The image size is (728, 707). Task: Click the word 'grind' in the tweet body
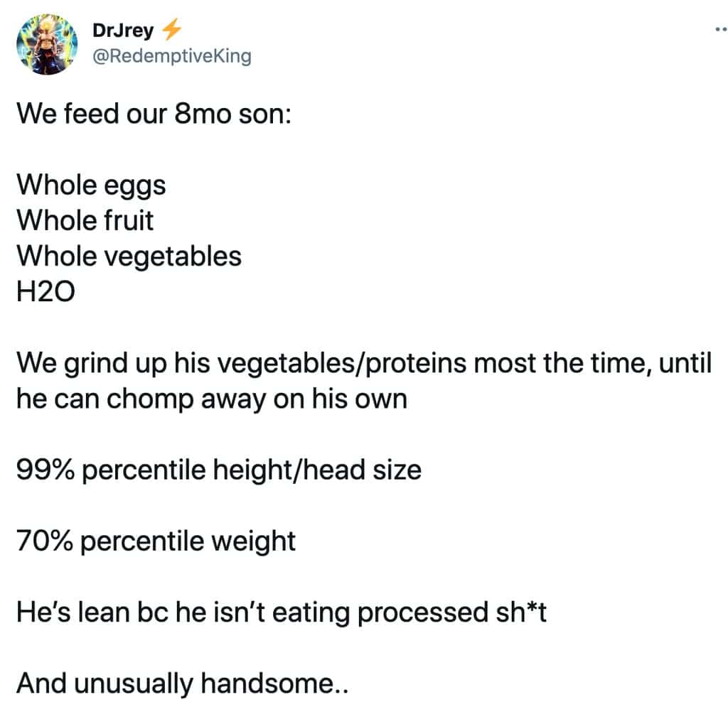click(96, 363)
